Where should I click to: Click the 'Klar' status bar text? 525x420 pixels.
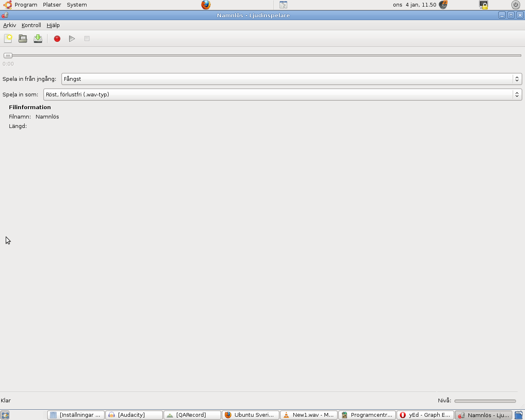(6, 400)
